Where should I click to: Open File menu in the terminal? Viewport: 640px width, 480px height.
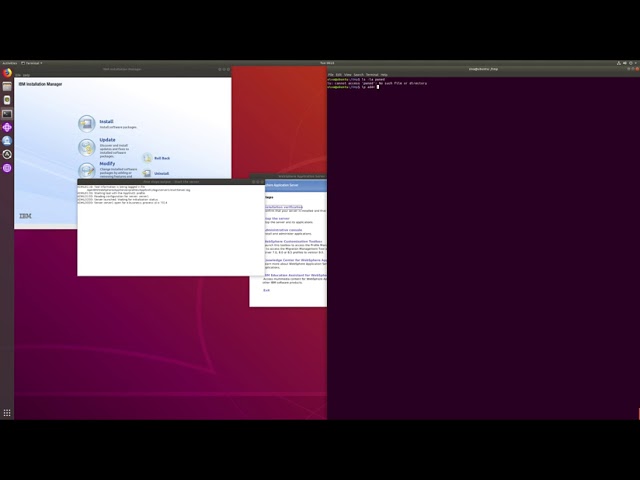coord(331,75)
